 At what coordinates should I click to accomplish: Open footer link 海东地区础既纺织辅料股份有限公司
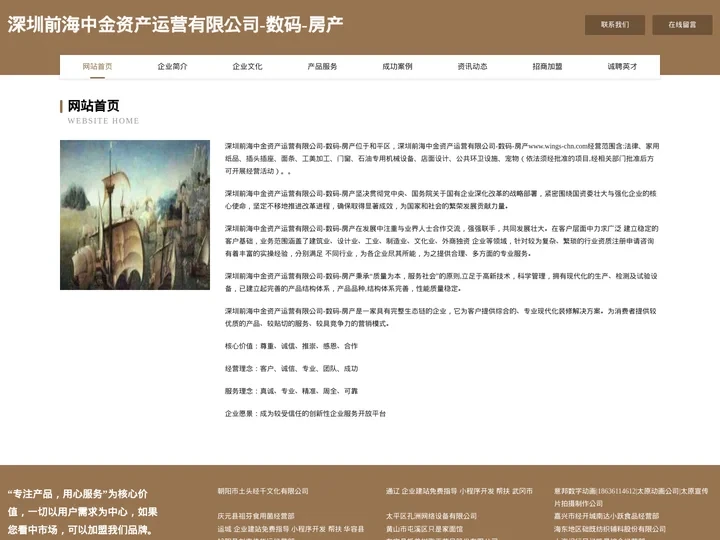point(610,529)
